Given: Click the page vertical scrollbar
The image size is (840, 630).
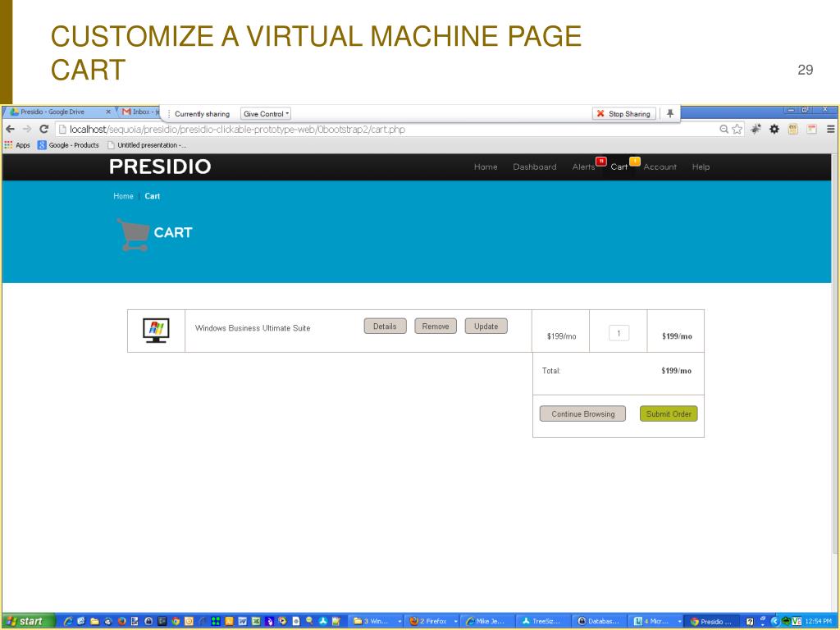Looking at the screenshot, I should (834, 354).
